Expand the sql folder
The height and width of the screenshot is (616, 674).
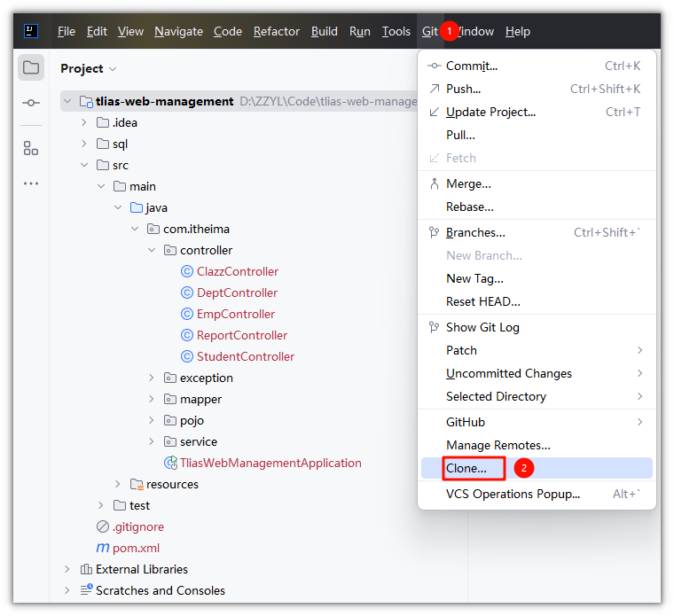tap(84, 144)
